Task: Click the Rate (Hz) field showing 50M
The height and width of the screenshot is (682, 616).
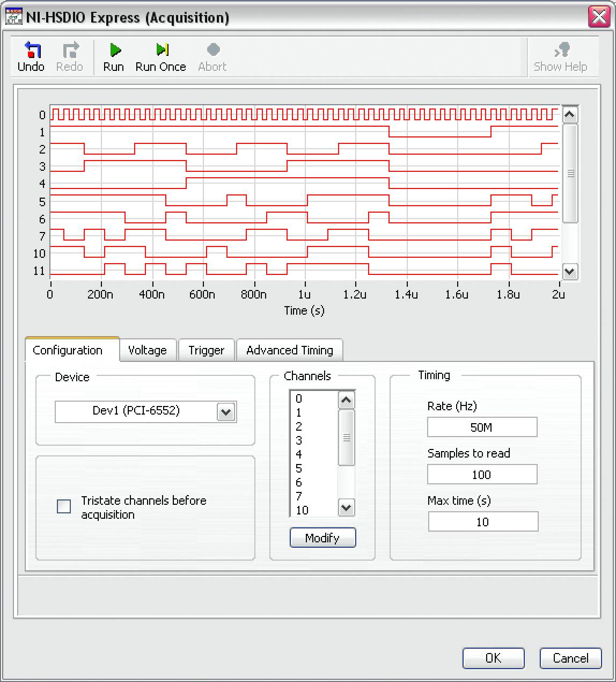Action: (x=481, y=427)
